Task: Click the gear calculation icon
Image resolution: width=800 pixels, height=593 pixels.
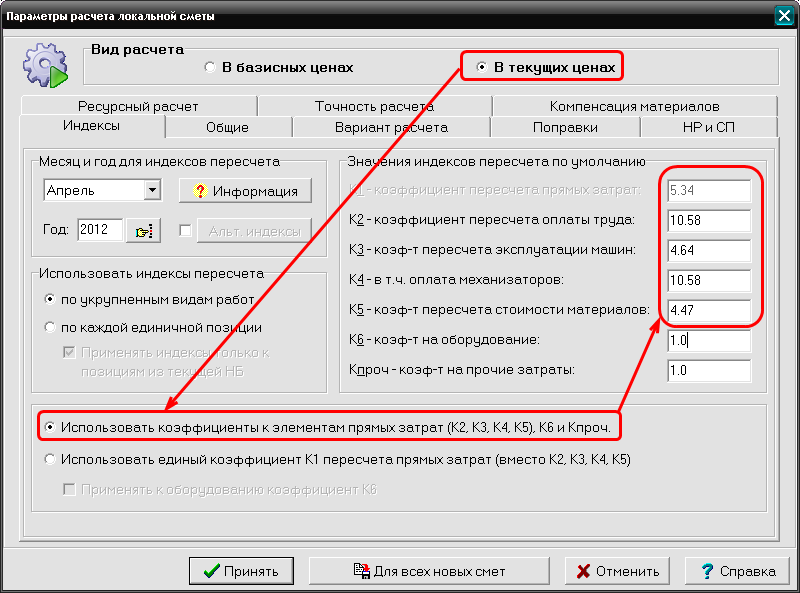Action: (45, 65)
